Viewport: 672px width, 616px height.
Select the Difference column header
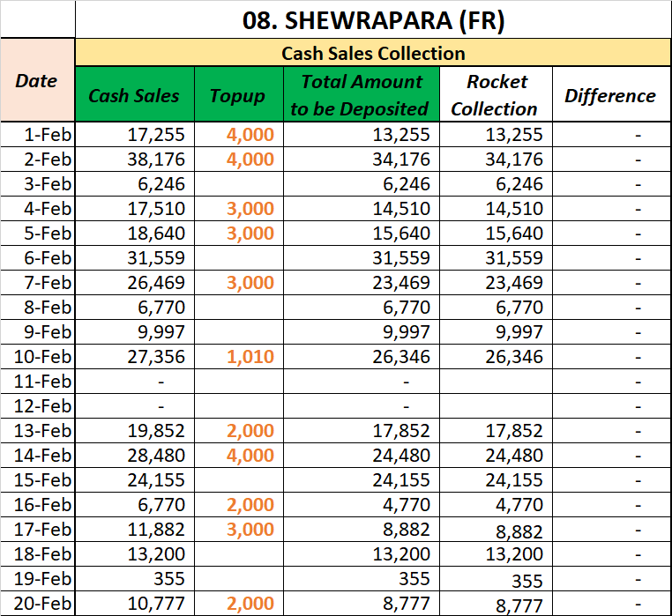coord(612,94)
